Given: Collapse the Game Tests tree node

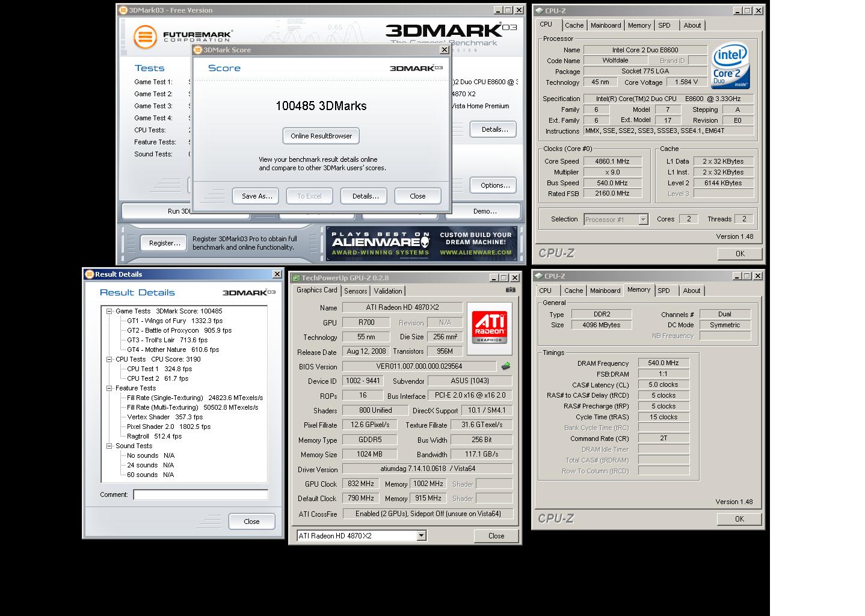Looking at the screenshot, I should coord(109,311).
